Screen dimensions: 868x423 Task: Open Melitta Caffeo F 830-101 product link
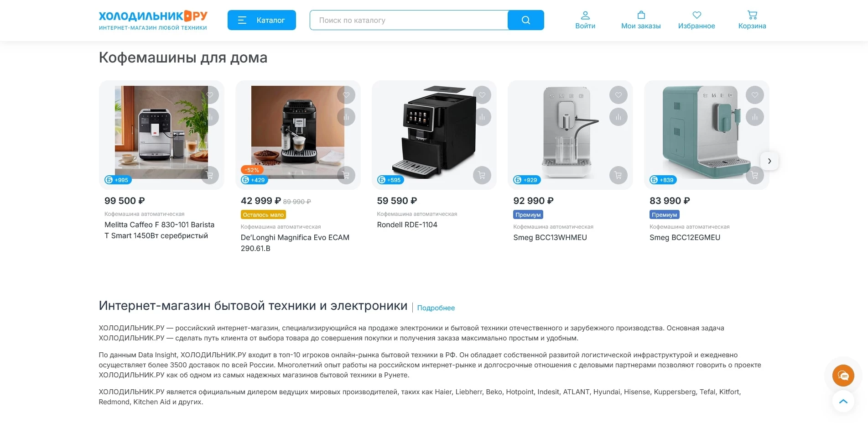(x=159, y=230)
